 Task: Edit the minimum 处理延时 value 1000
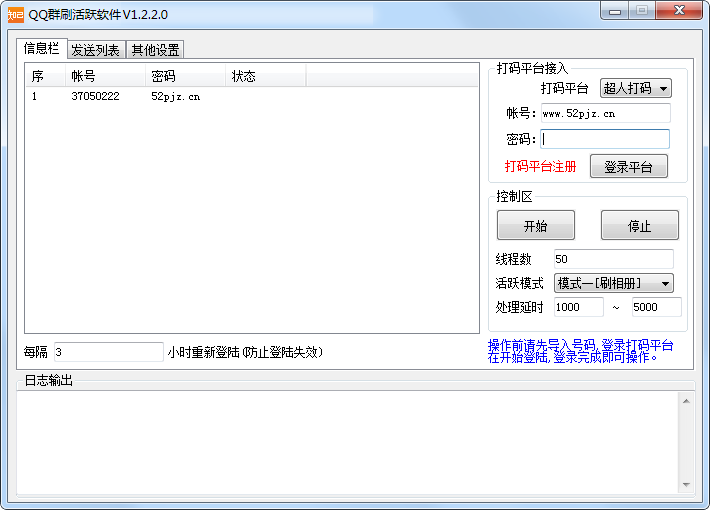click(578, 307)
